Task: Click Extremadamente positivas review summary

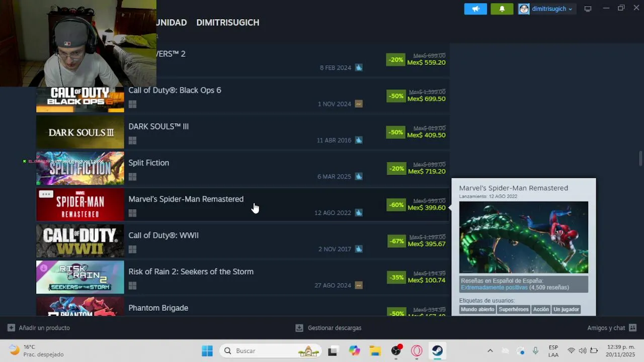Action: click(x=494, y=288)
